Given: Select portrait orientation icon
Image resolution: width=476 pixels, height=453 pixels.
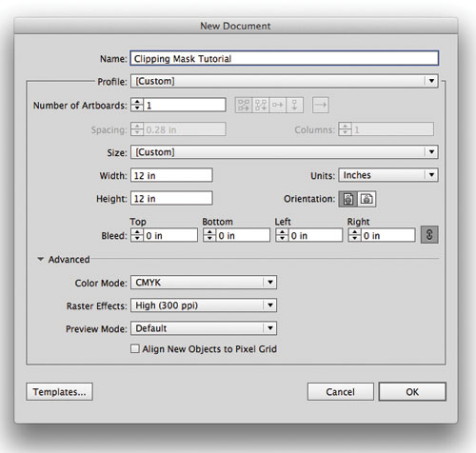Looking at the screenshot, I should click(348, 199).
